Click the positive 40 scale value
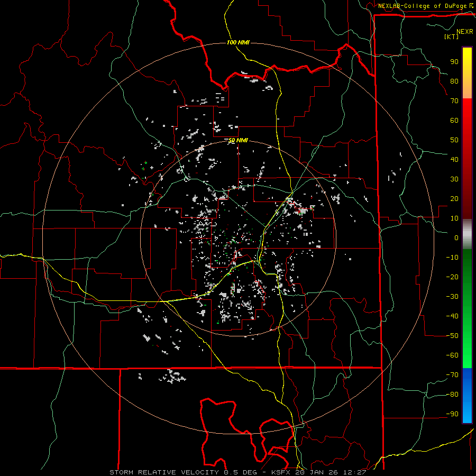The width and height of the screenshot is (476, 476). pos(454,159)
